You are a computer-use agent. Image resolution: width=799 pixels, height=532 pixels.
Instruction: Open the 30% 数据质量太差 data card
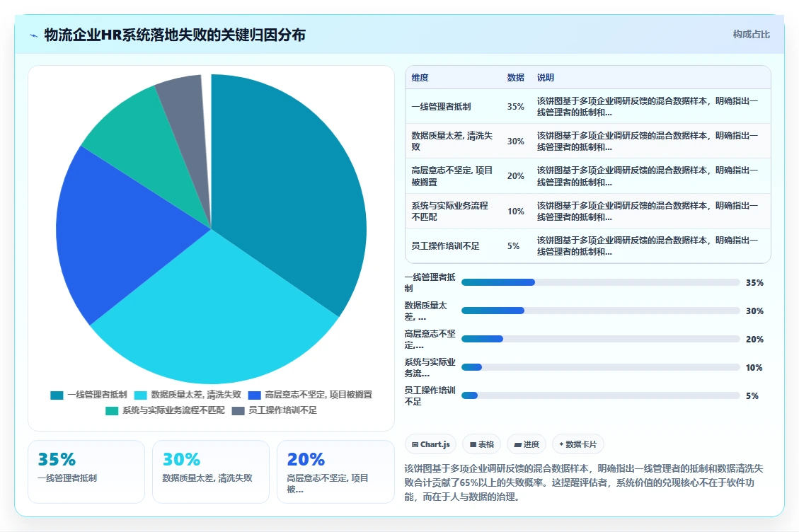[211, 472]
